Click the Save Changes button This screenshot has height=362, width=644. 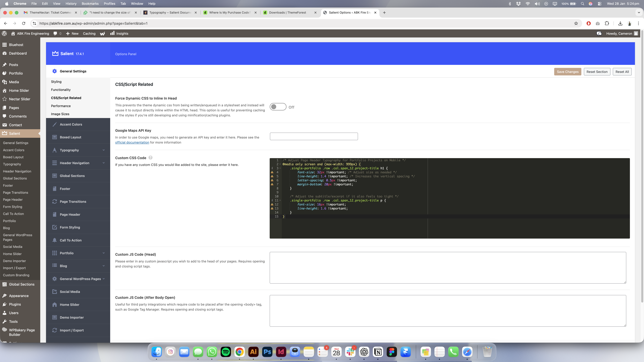pos(568,72)
